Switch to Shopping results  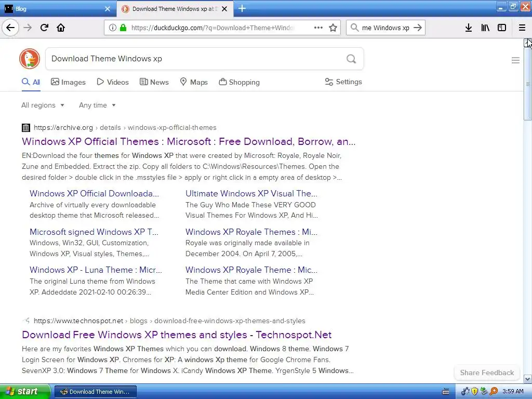(x=239, y=82)
